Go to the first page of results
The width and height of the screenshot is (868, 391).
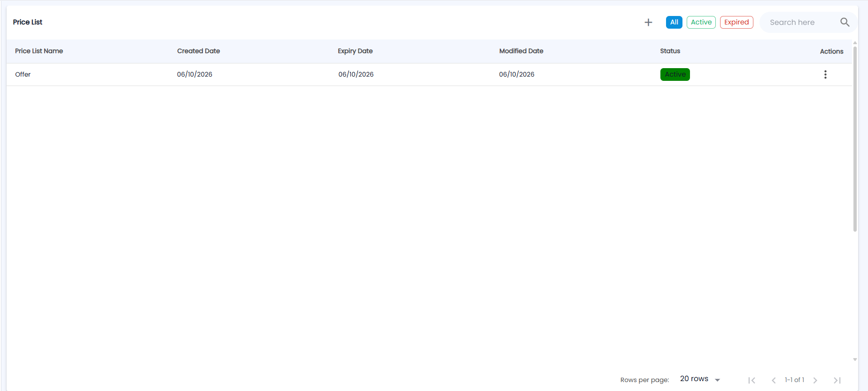point(752,380)
